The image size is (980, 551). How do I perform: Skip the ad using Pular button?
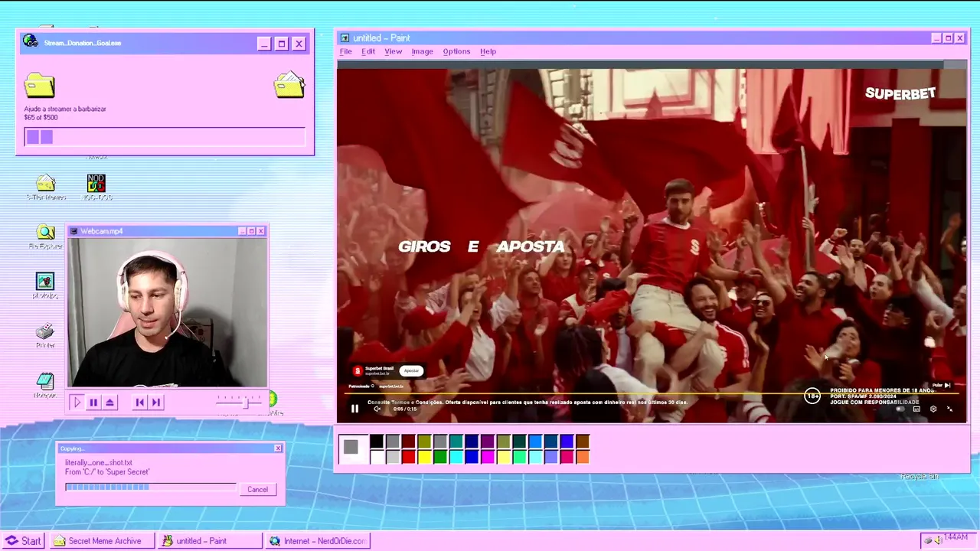[941, 385]
